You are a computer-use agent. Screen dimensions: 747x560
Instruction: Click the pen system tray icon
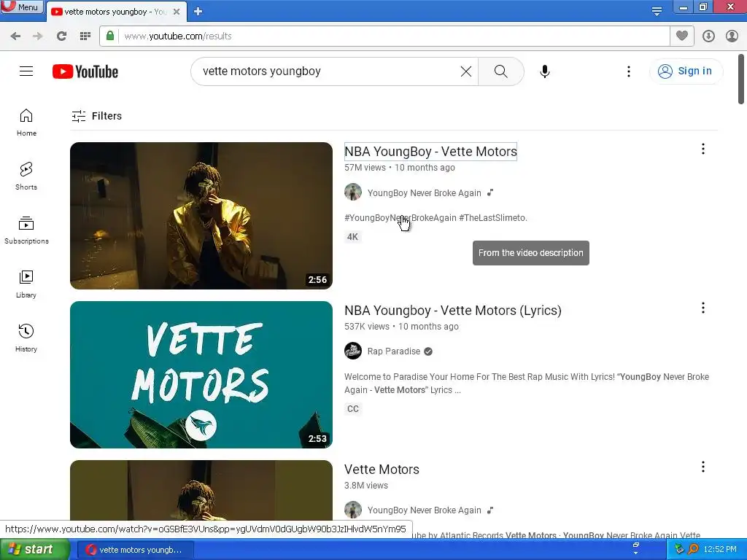(x=679, y=549)
